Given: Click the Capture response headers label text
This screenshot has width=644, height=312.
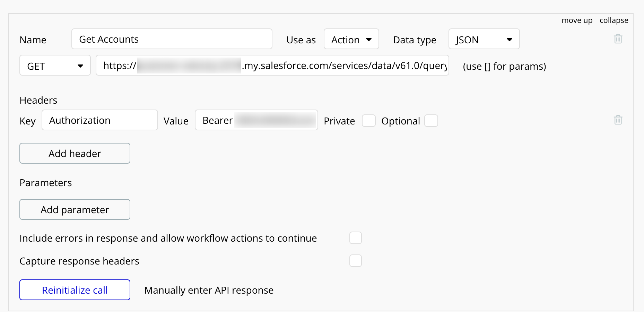Looking at the screenshot, I should click(79, 261).
